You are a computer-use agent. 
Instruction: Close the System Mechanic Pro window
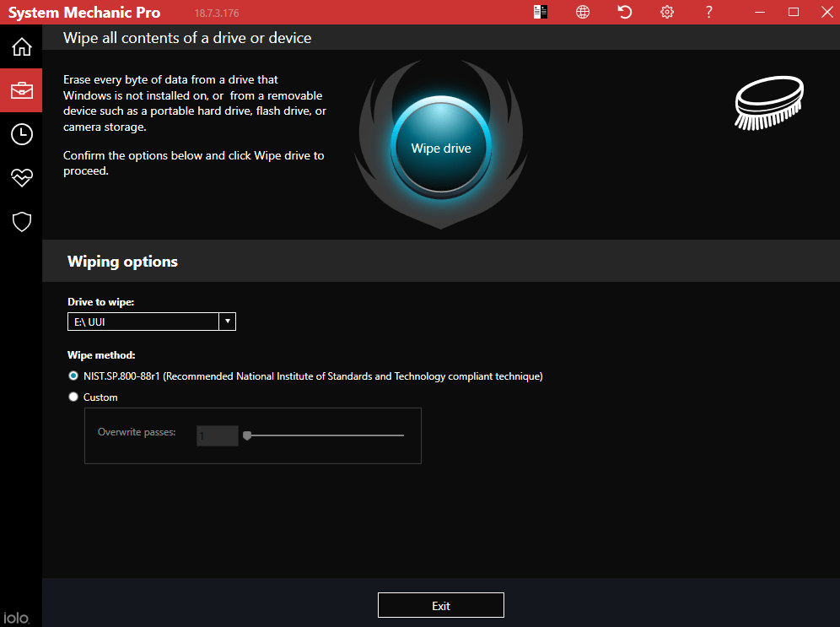(827, 12)
